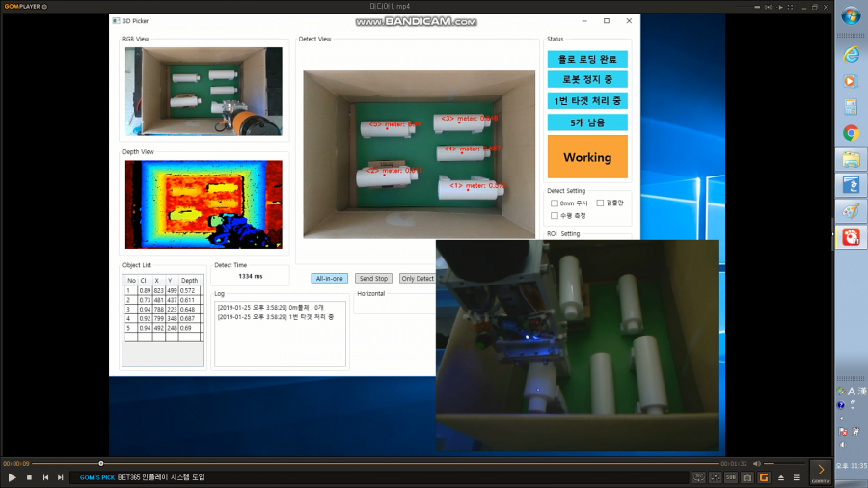
Task: Click the Play button in GOM Player
Action: click(13, 477)
